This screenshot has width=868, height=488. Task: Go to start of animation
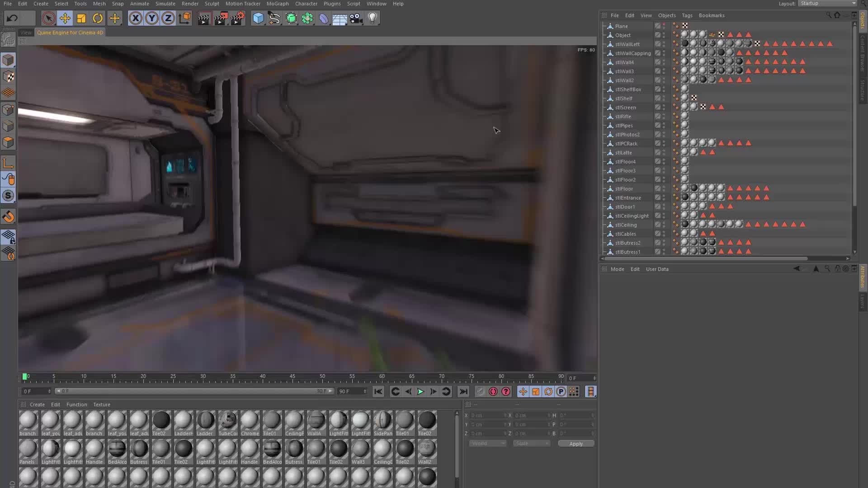coord(378,392)
